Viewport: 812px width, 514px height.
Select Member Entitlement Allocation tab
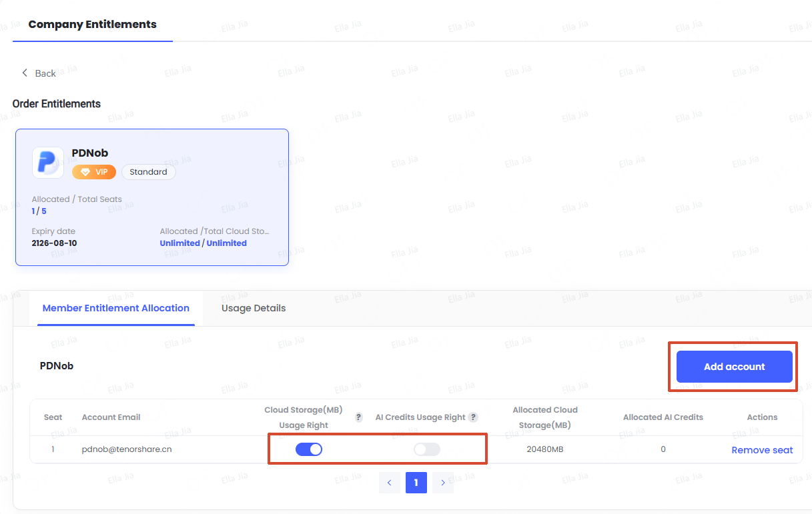(x=116, y=308)
